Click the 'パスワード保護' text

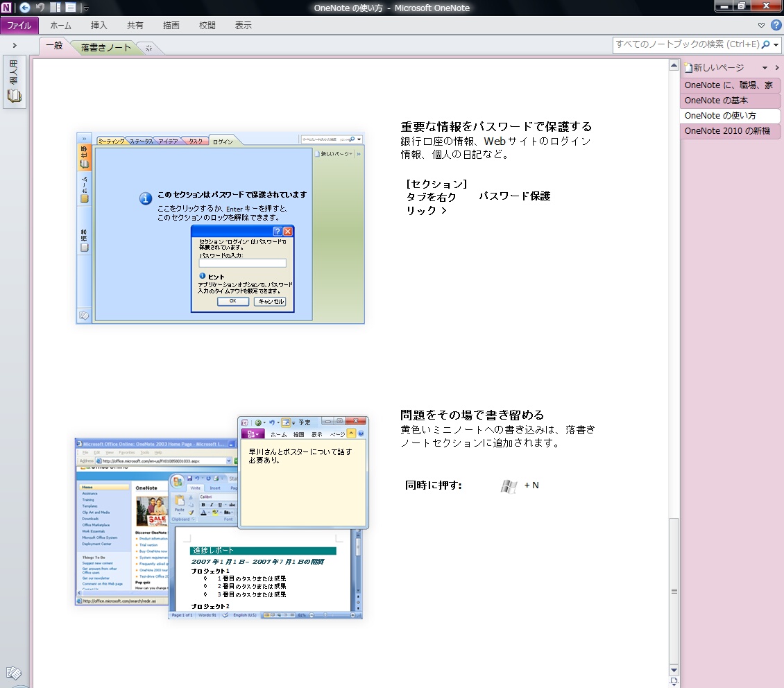click(x=515, y=196)
